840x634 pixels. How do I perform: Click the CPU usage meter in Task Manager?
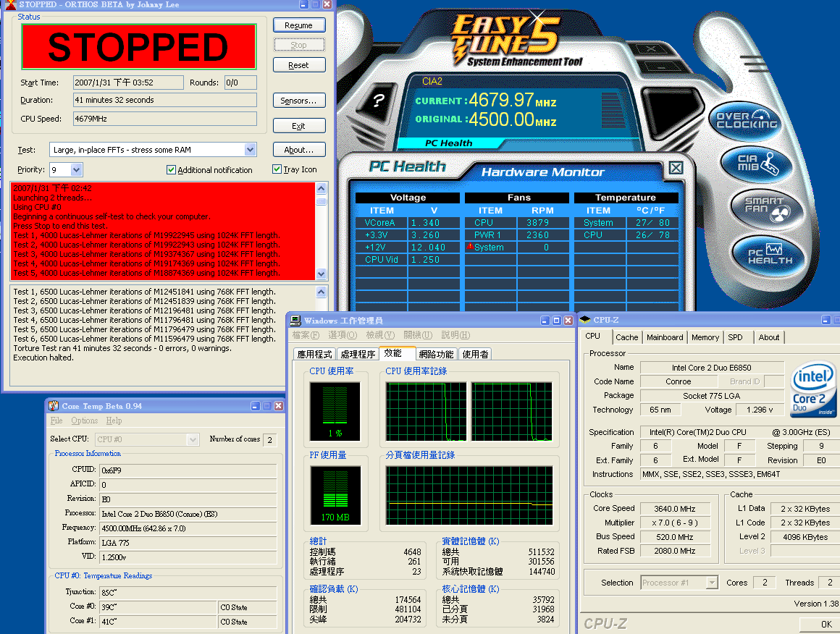[335, 410]
